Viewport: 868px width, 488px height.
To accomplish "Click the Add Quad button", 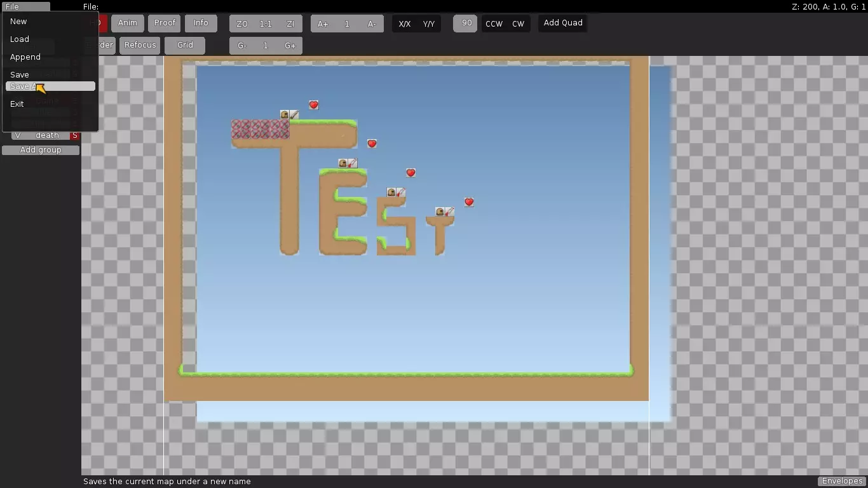I will click(x=563, y=23).
